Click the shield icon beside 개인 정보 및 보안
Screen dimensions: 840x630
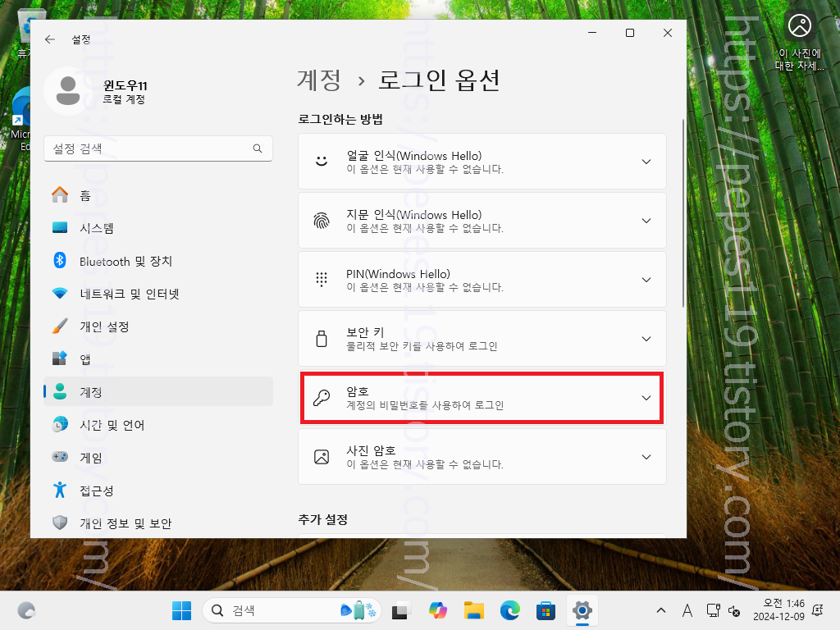click(60, 523)
